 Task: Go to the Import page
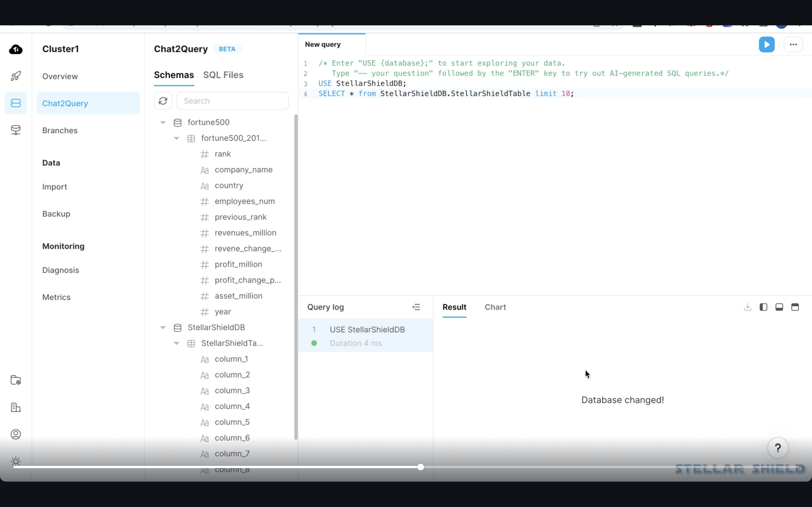point(54,187)
